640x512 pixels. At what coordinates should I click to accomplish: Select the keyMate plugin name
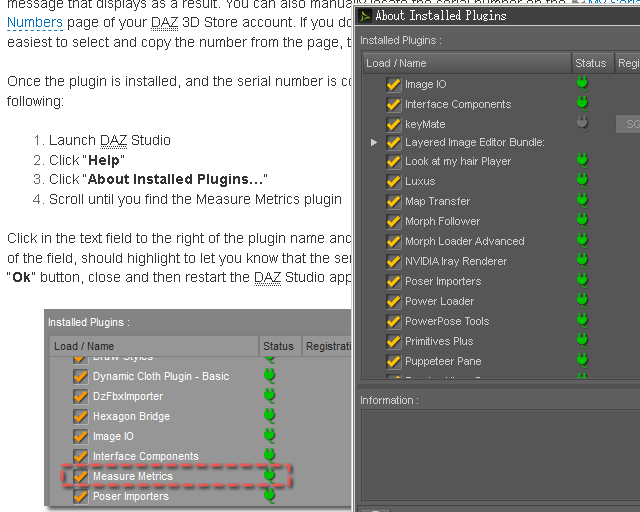click(425, 124)
